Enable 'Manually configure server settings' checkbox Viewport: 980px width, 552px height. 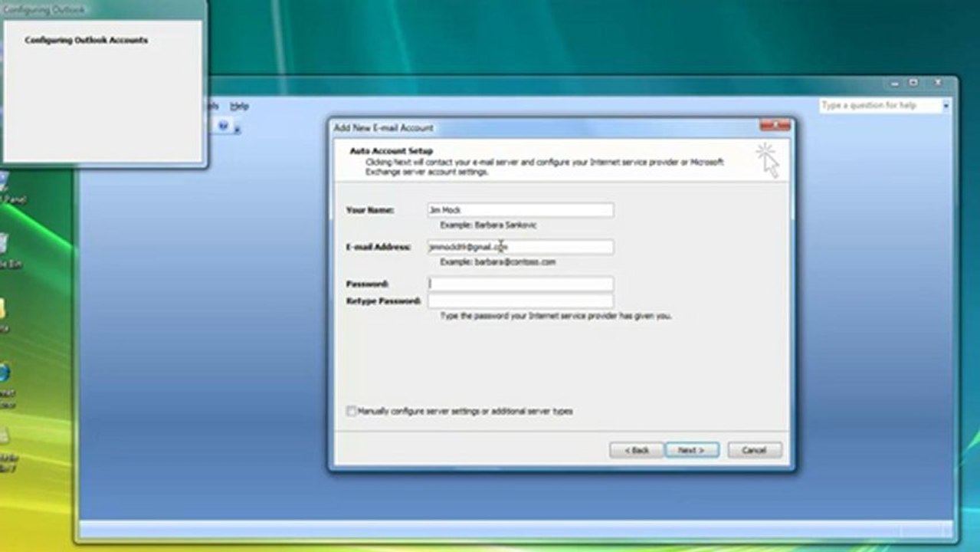tap(351, 412)
